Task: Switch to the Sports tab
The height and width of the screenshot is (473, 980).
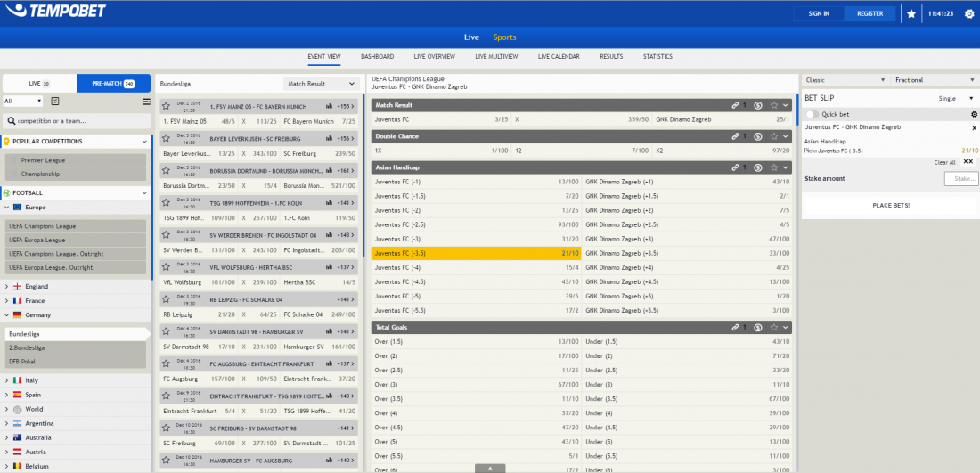Action: click(505, 37)
